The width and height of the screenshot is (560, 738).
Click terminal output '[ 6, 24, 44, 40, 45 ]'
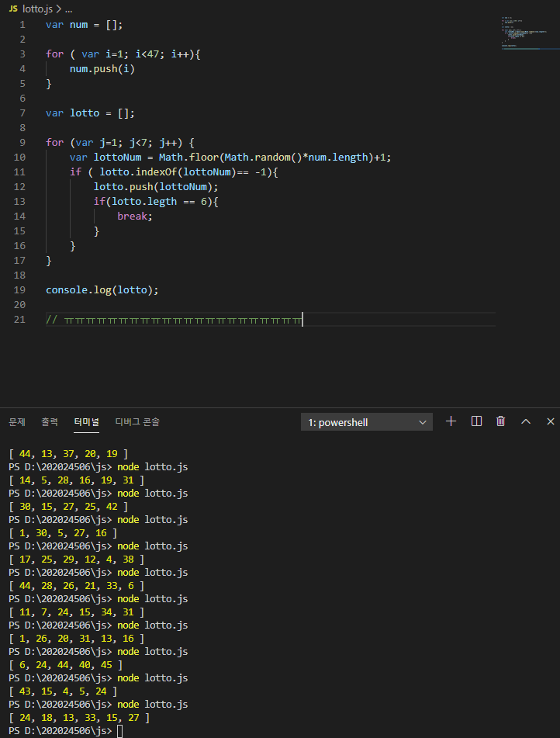coord(65,664)
